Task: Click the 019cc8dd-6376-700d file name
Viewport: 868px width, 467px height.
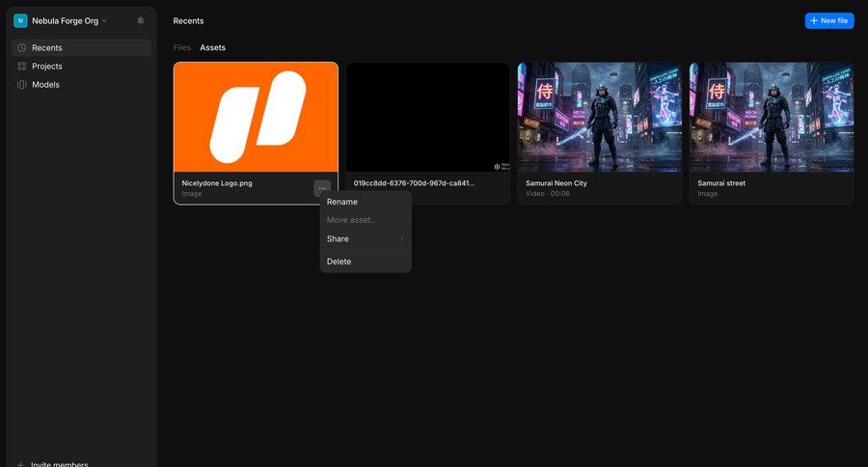Action: coord(414,182)
